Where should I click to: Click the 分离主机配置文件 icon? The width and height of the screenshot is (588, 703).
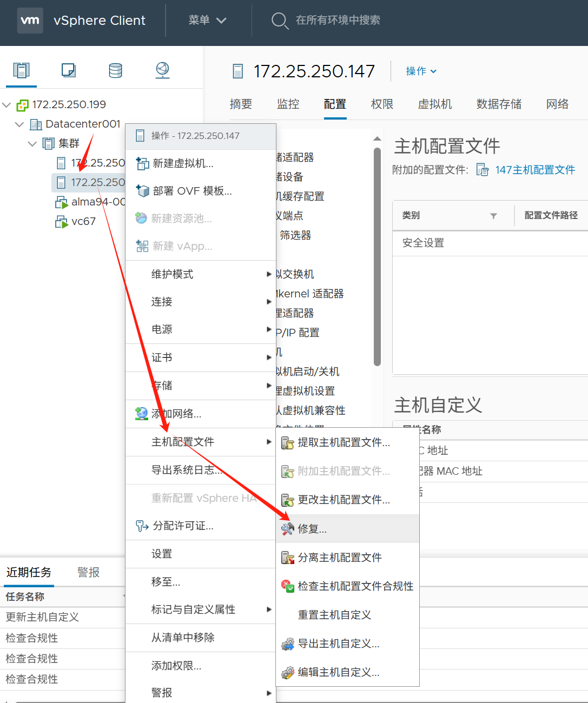click(x=288, y=558)
